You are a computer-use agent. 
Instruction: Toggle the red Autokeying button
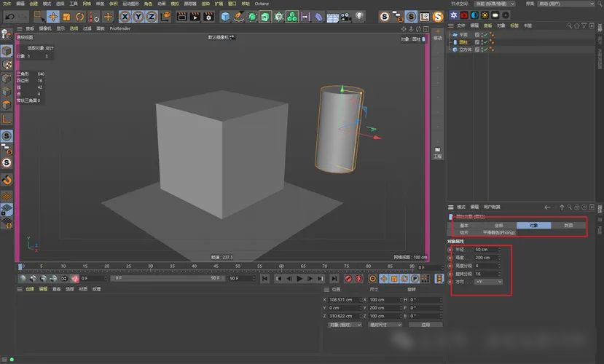click(358, 279)
